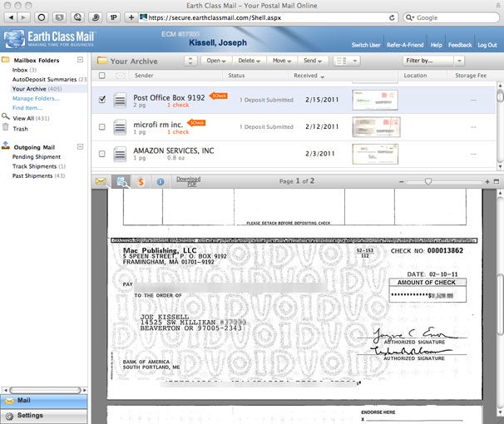
Task: Click the Help link
Action: coord(436,45)
